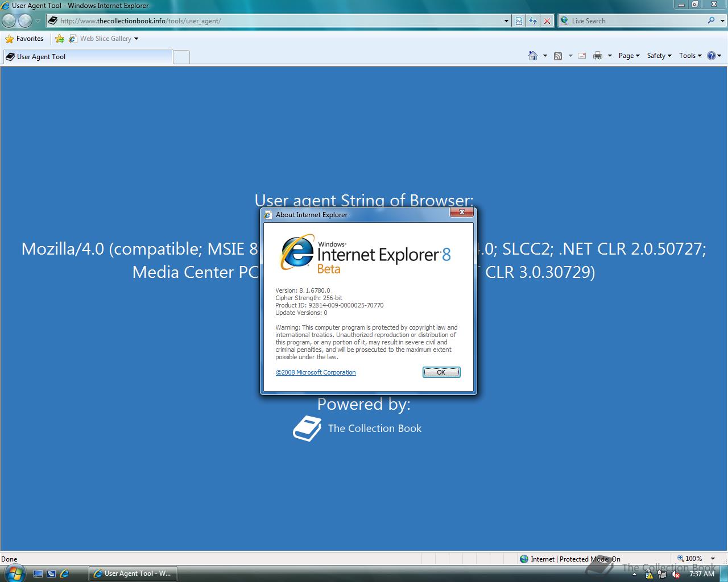Viewport: 728px width, 582px height.
Task: Click the magnifier search icon
Action: coord(711,20)
